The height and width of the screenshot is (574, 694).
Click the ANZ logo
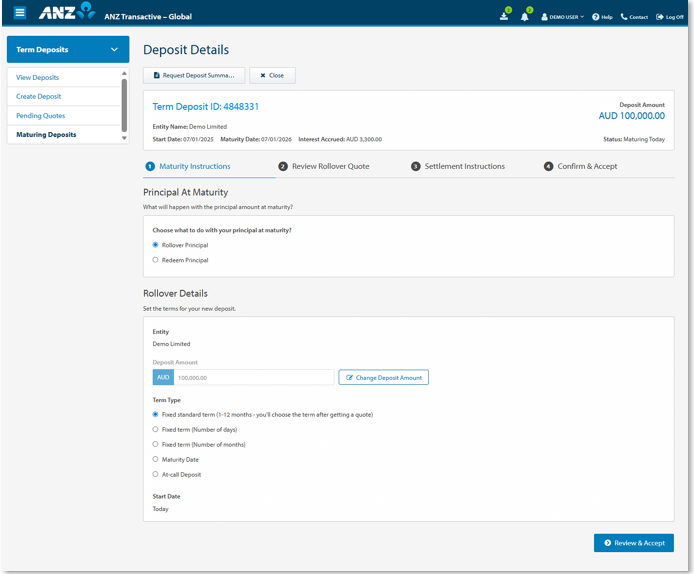tap(66, 14)
